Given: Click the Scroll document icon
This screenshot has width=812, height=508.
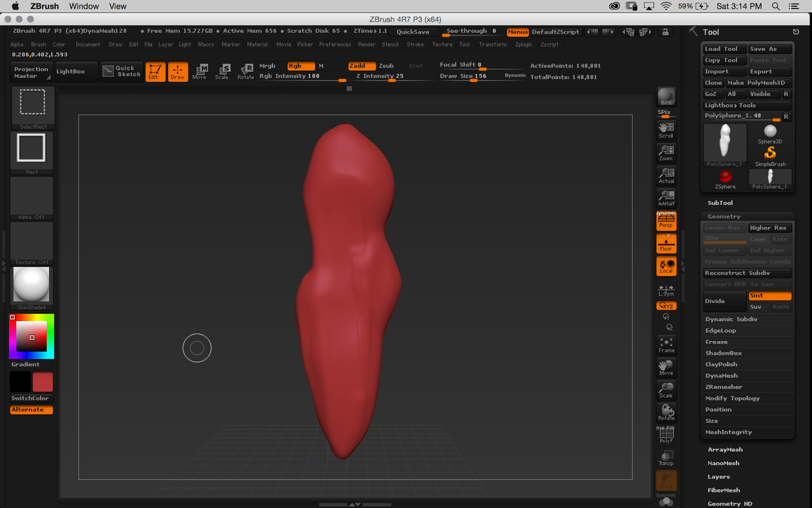Looking at the screenshot, I should [666, 130].
